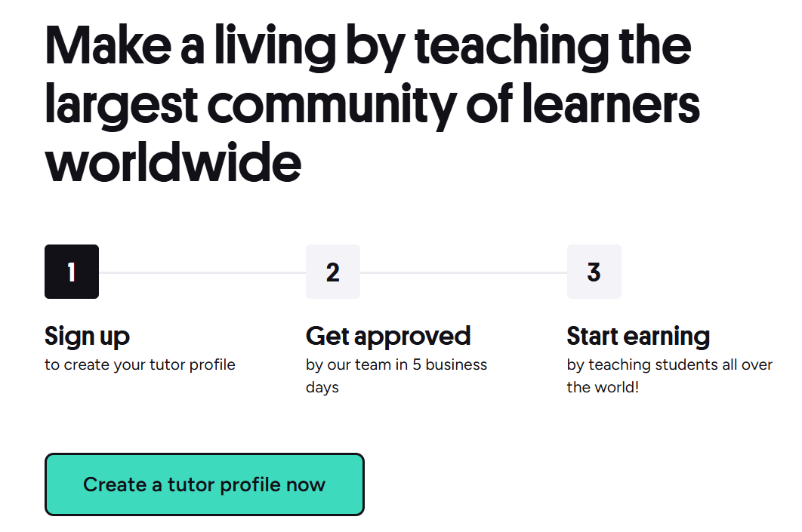
Task: Click Create a tutor profile now button
Action: (x=205, y=484)
